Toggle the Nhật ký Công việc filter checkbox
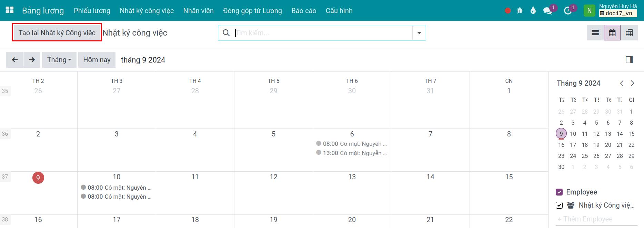The image size is (644, 228). click(559, 205)
